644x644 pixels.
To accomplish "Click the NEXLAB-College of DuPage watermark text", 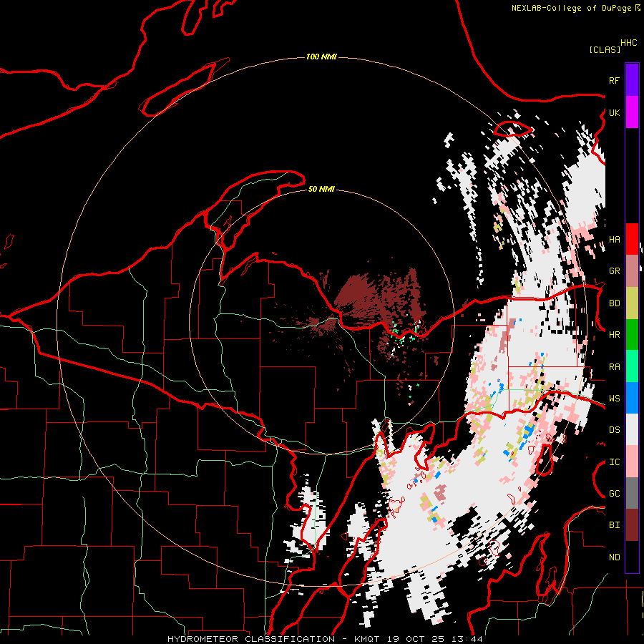I will click(x=571, y=8).
